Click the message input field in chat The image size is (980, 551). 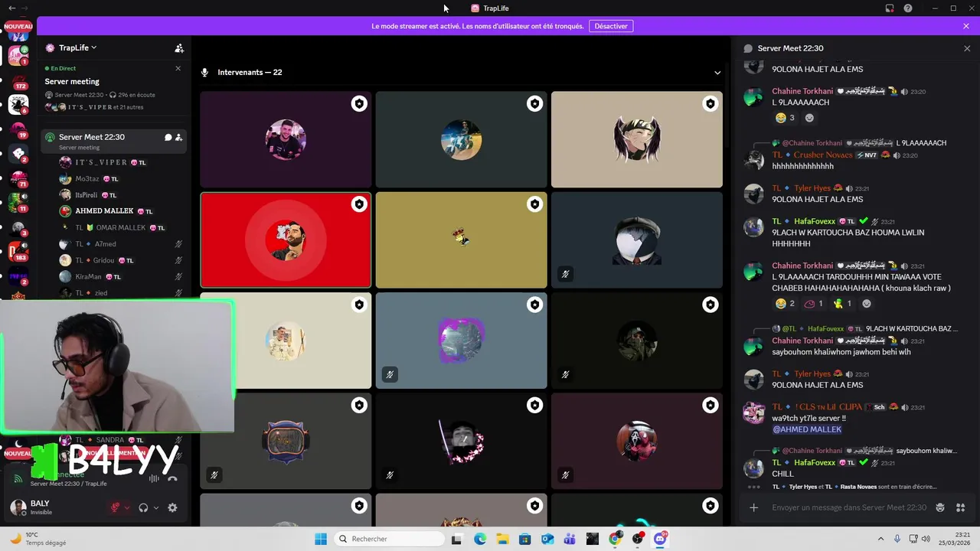849,507
